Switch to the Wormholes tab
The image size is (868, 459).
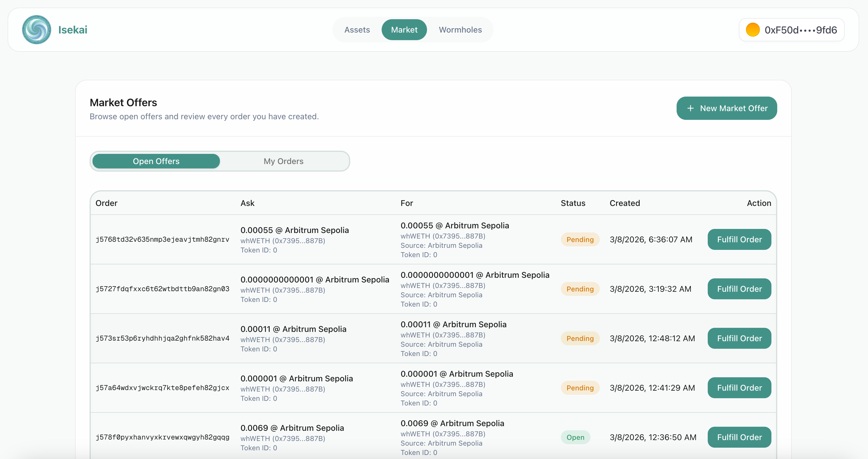[x=460, y=30]
